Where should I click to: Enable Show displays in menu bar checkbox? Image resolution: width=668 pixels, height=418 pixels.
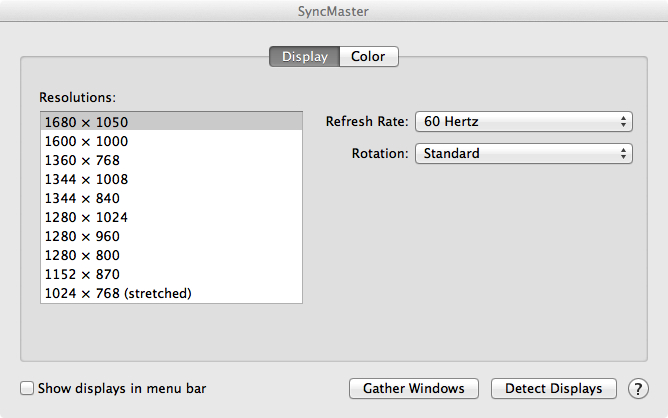27,388
